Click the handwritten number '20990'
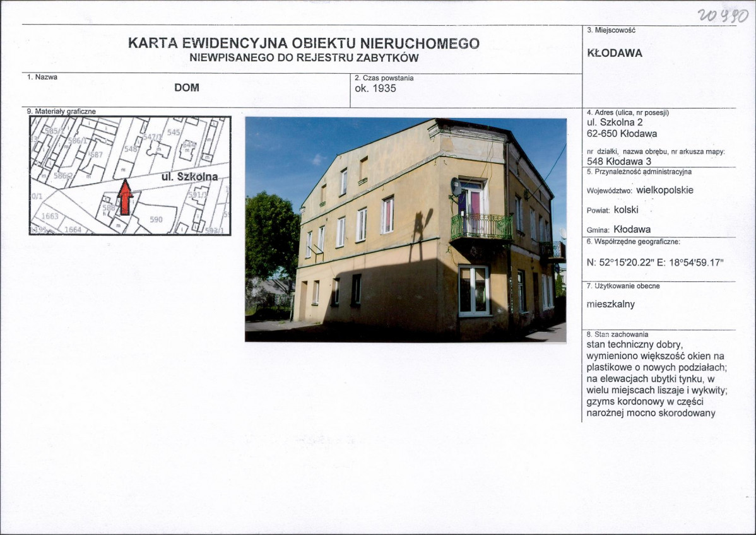Image resolution: width=756 pixels, height=535 pixels. (x=723, y=16)
